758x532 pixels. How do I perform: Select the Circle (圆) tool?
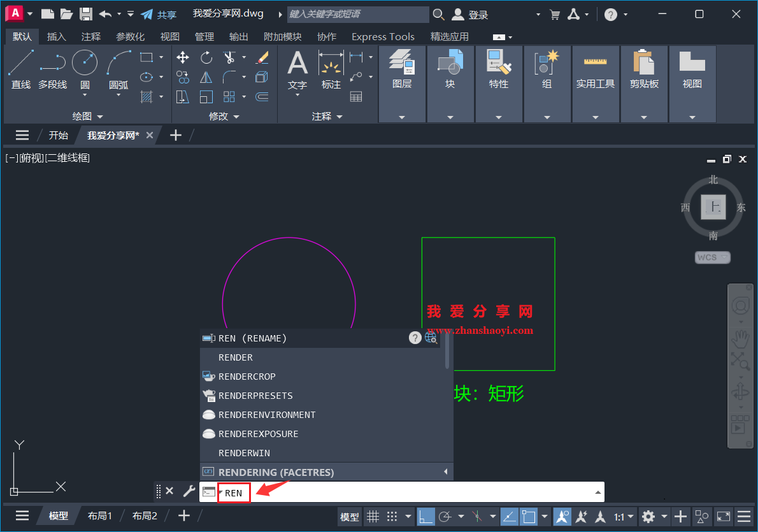point(85,69)
